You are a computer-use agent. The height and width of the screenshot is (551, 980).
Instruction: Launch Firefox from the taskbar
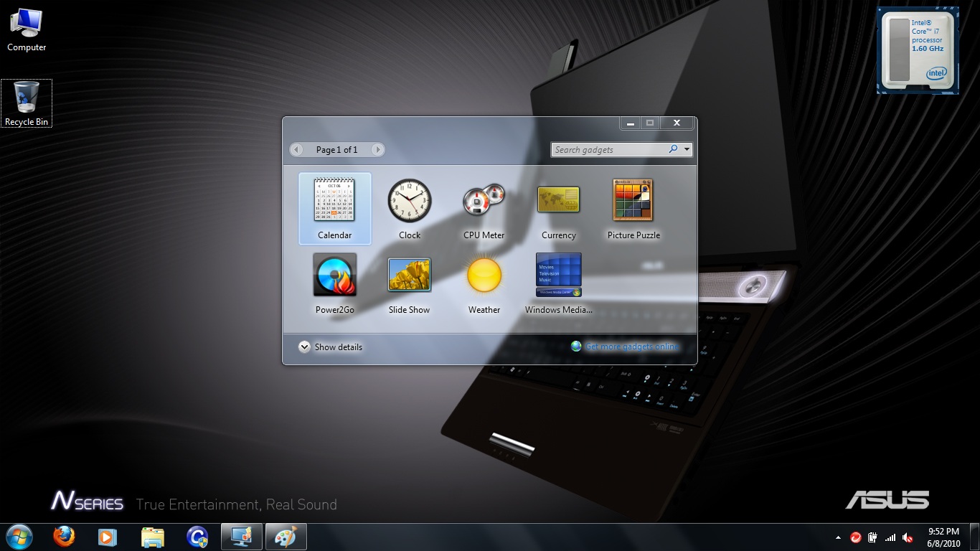click(64, 537)
